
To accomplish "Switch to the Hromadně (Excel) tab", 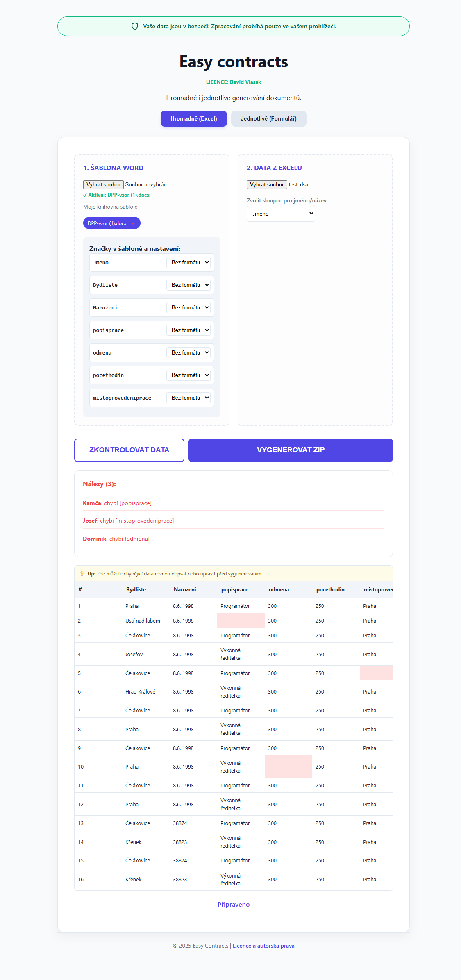I will point(194,118).
